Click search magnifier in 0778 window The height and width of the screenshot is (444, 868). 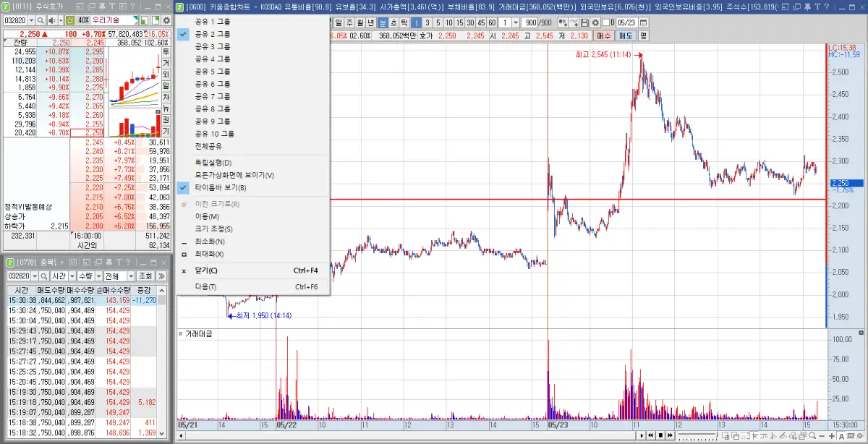(43, 276)
